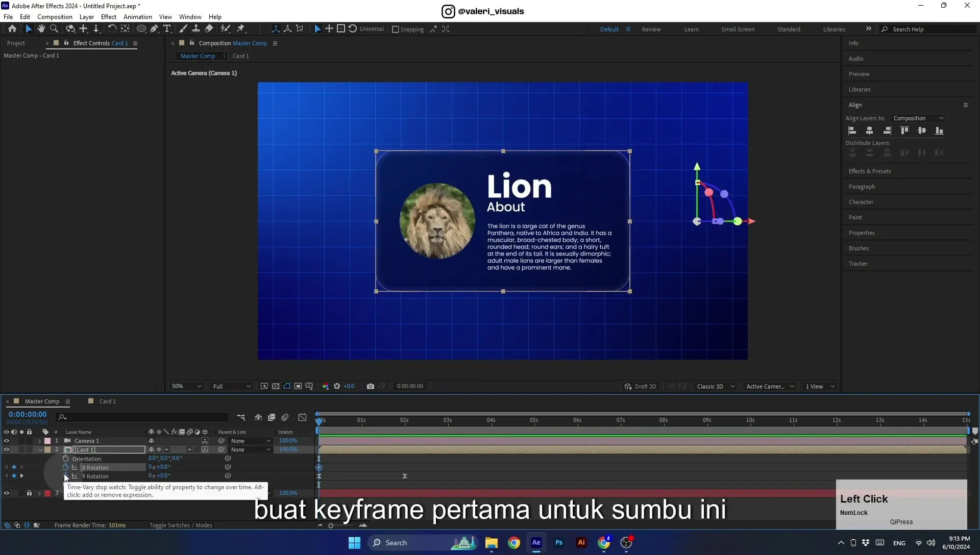Open the Graph Editor in timeline
Viewport: 980px width, 555px height.
pos(302,417)
